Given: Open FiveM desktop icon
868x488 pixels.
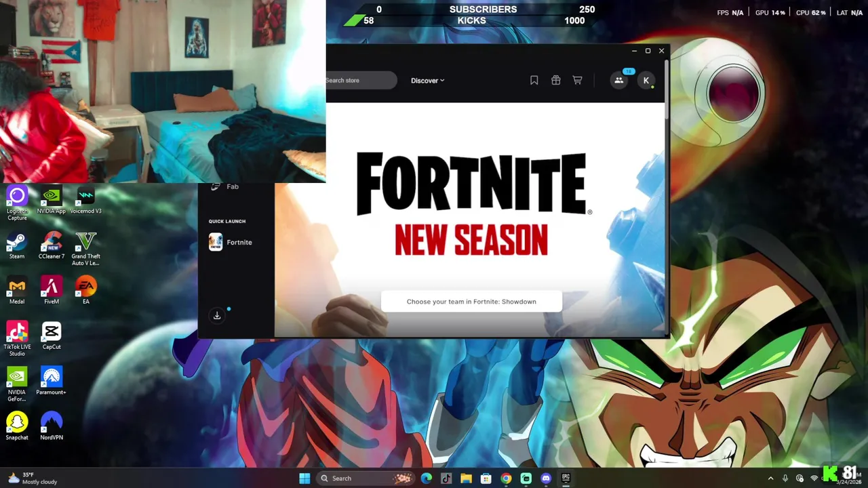Looking at the screenshot, I should pyautogui.click(x=52, y=291).
